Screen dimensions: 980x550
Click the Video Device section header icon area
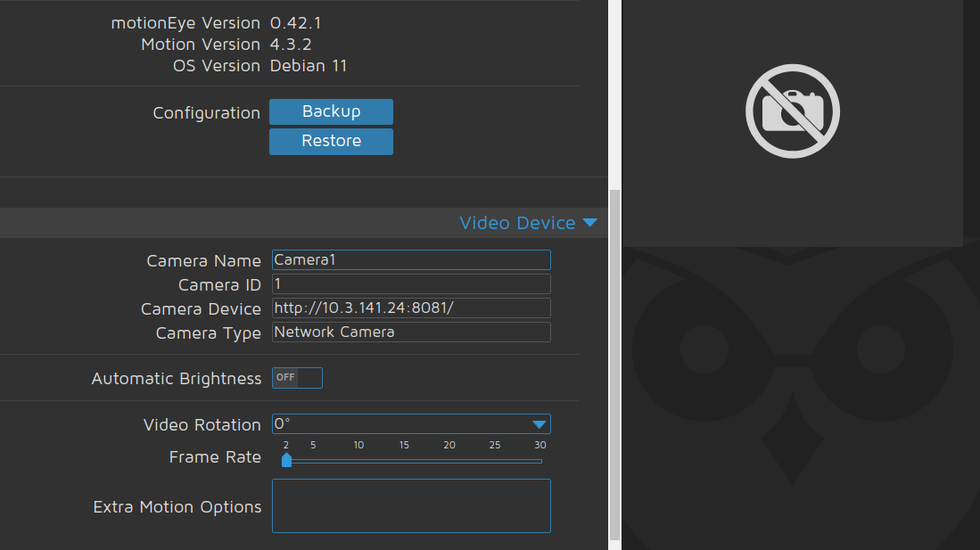point(590,223)
